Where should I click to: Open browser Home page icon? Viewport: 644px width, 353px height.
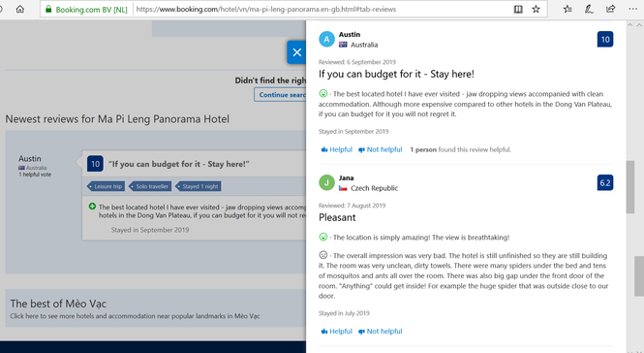pyautogui.click(x=20, y=9)
